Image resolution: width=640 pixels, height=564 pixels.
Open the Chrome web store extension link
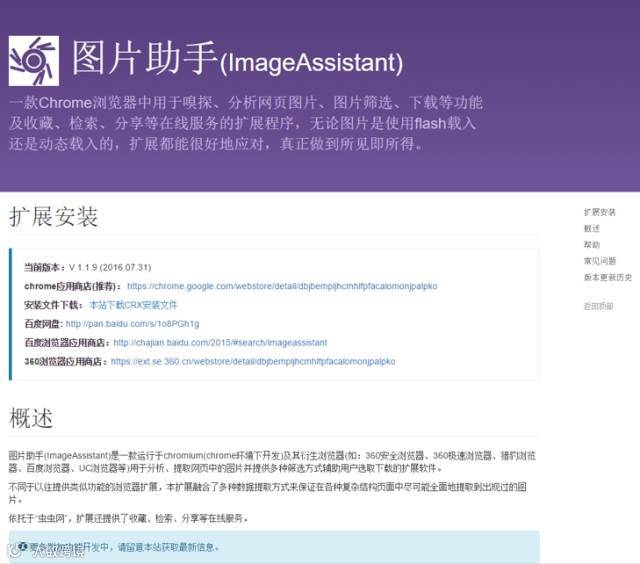coord(282,286)
